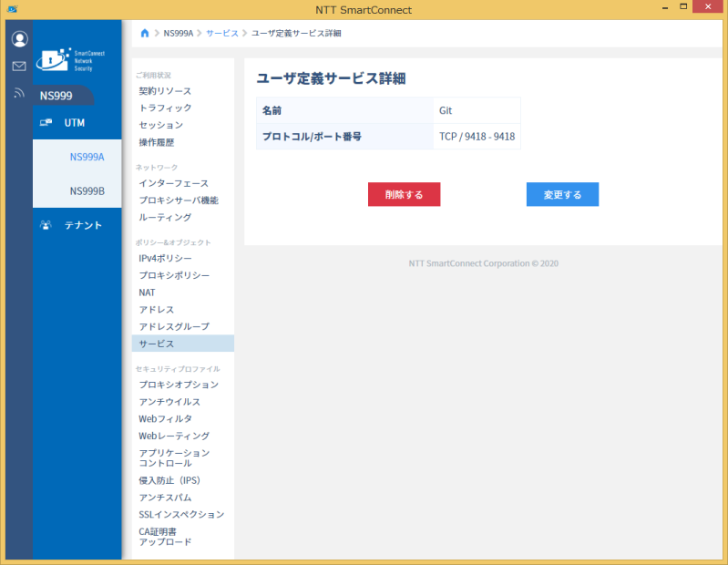The height and width of the screenshot is (565, 728).
Task: Click the UTM device icon
Action: click(x=46, y=122)
